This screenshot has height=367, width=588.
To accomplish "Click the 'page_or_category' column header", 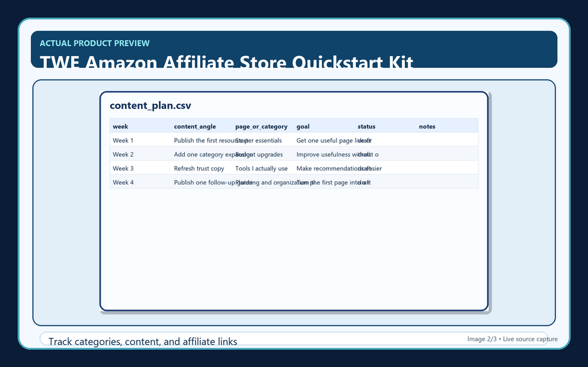I will click(x=262, y=127).
